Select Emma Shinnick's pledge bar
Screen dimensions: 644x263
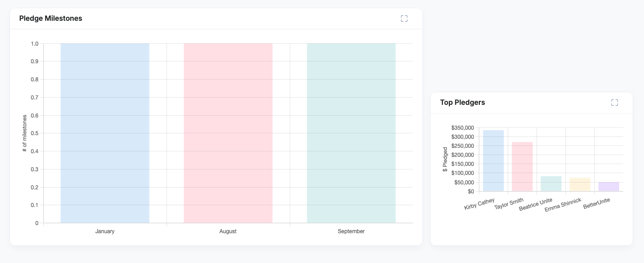[x=580, y=184]
